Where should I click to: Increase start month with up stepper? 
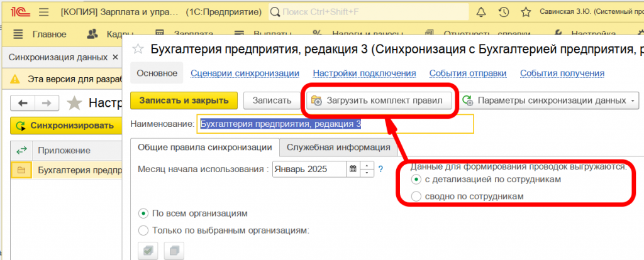[x=367, y=165]
